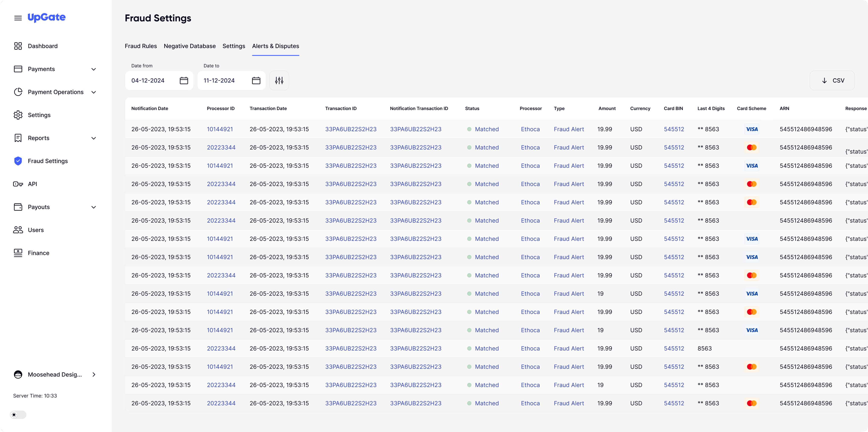Viewport: 868px width, 432px height.
Task: Open Processor ID 10144921 in first row
Action: (220, 129)
